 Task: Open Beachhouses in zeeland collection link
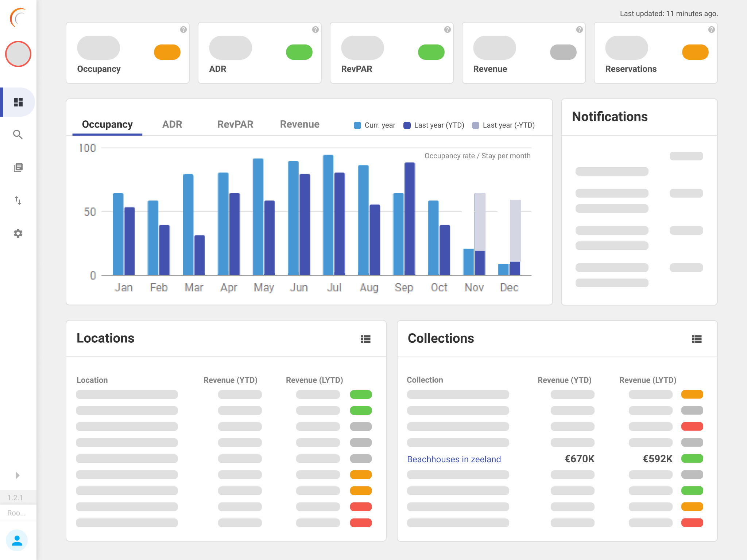click(454, 459)
